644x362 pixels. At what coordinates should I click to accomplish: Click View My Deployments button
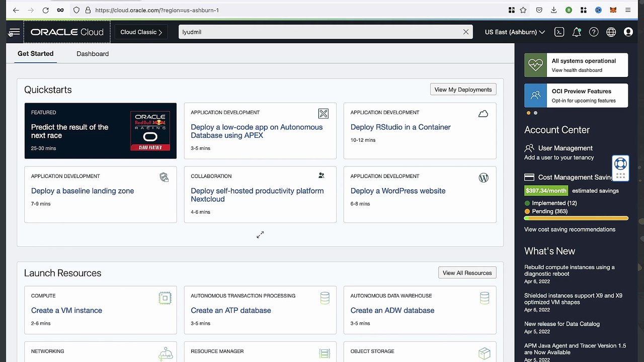pyautogui.click(x=463, y=89)
